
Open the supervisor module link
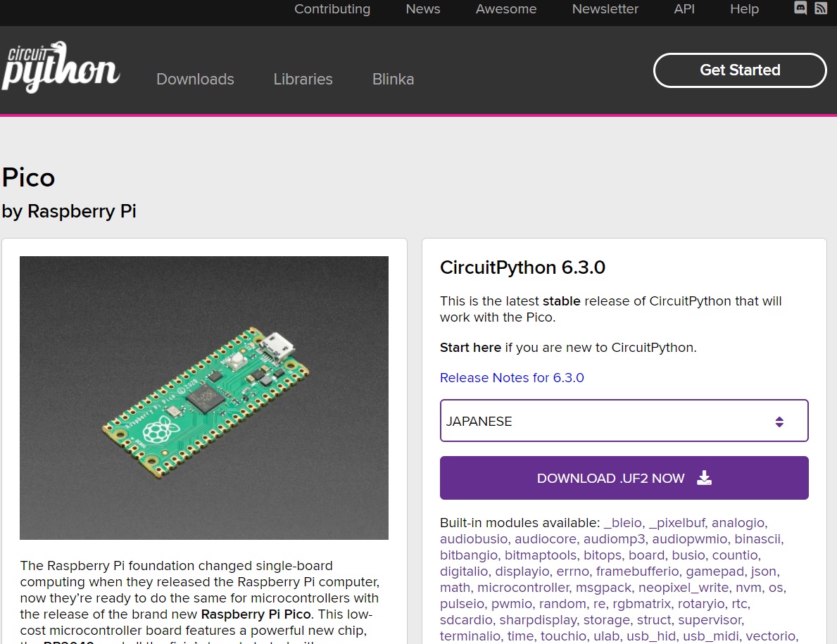710,620
